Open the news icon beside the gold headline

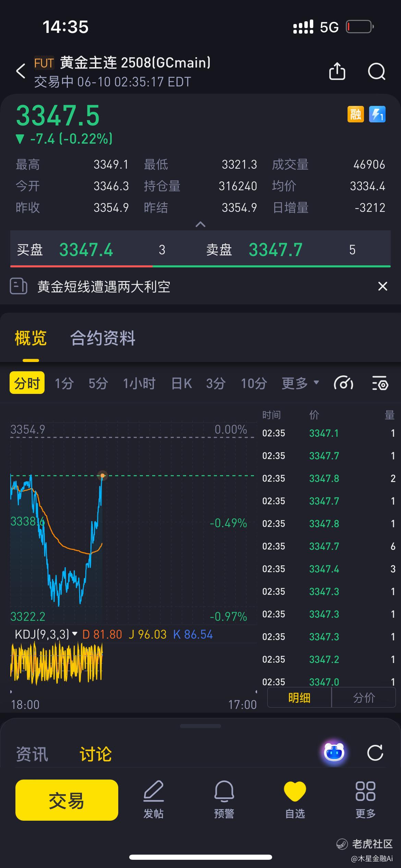19,286
